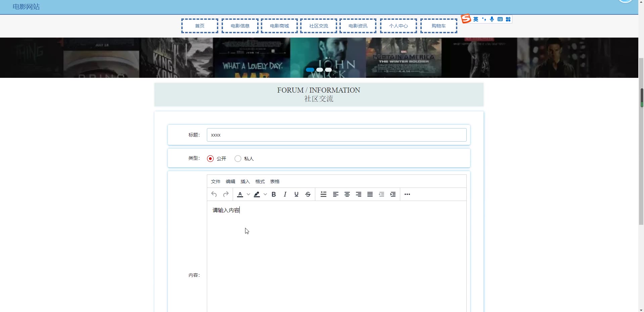The width and height of the screenshot is (644, 312).
Task: Click the 电影网站 site title
Action: click(26, 7)
